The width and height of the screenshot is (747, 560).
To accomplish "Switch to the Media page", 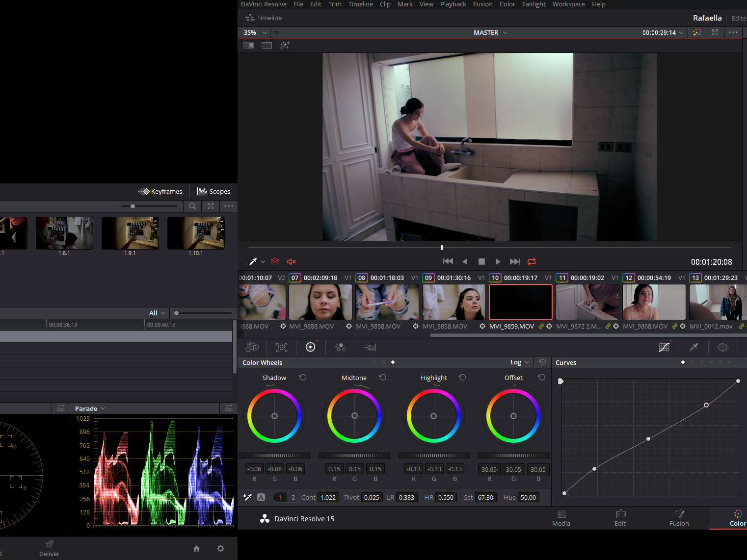I will [x=561, y=518].
